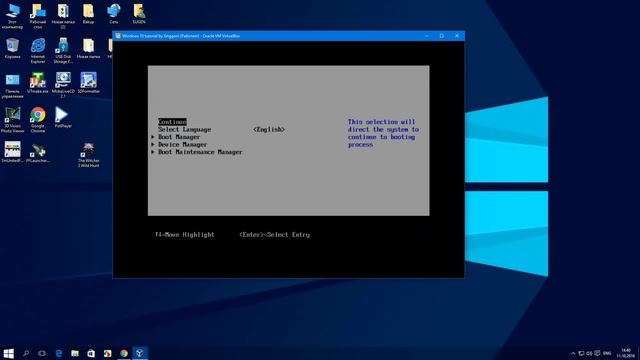Select the PotPlayer desktop icon
The height and width of the screenshot is (360, 640).
click(x=63, y=118)
